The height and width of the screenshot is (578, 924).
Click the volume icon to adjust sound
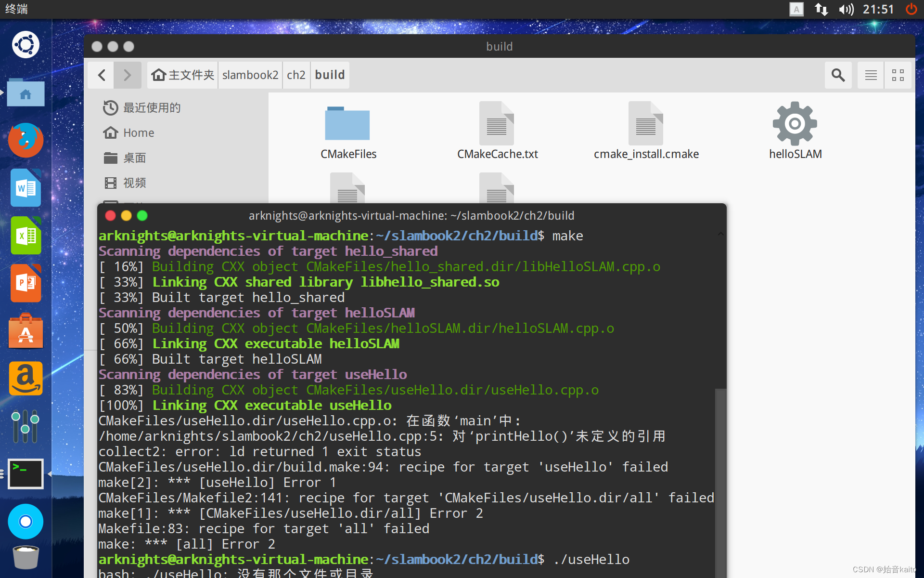846,9
